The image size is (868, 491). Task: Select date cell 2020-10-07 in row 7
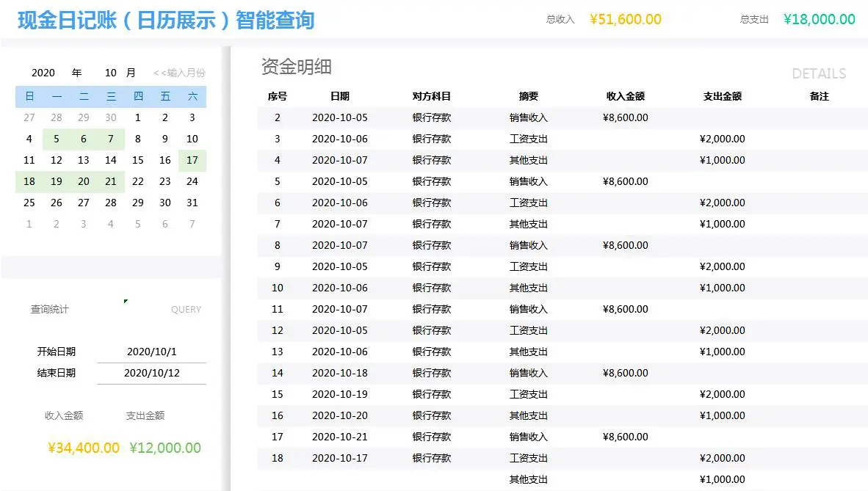pos(340,224)
